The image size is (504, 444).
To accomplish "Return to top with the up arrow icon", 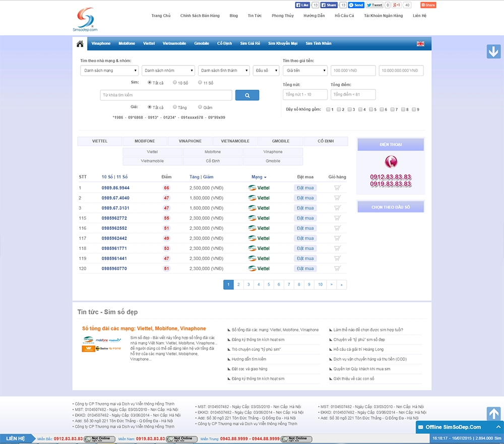I will click(493, 413).
